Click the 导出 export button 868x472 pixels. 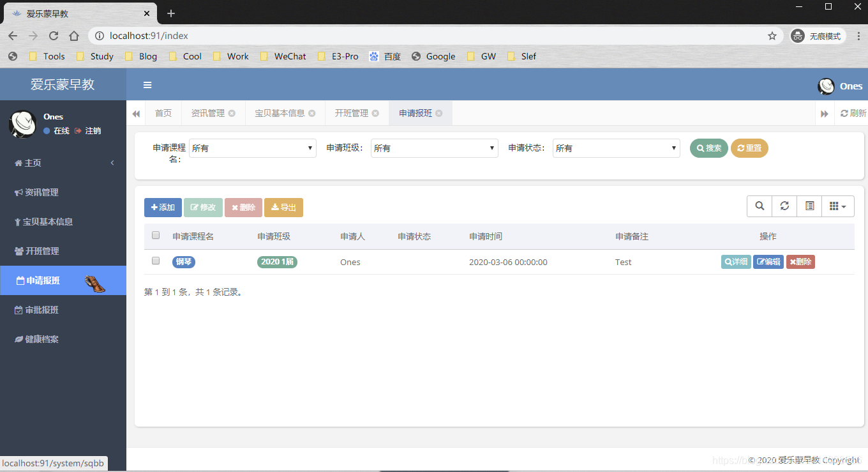point(283,208)
